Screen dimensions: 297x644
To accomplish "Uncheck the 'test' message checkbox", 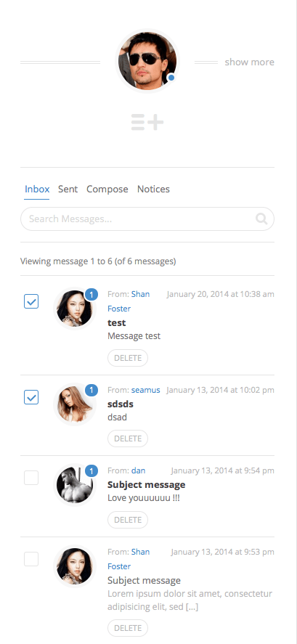I will 31,301.
